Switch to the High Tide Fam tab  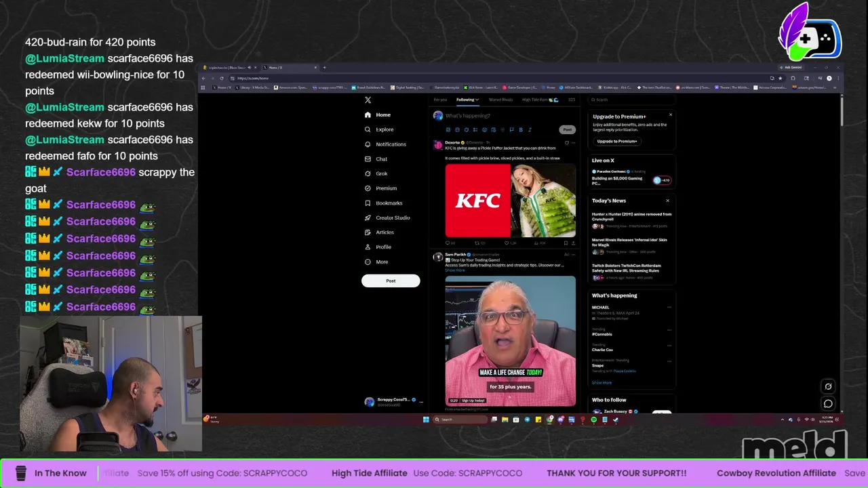click(540, 100)
